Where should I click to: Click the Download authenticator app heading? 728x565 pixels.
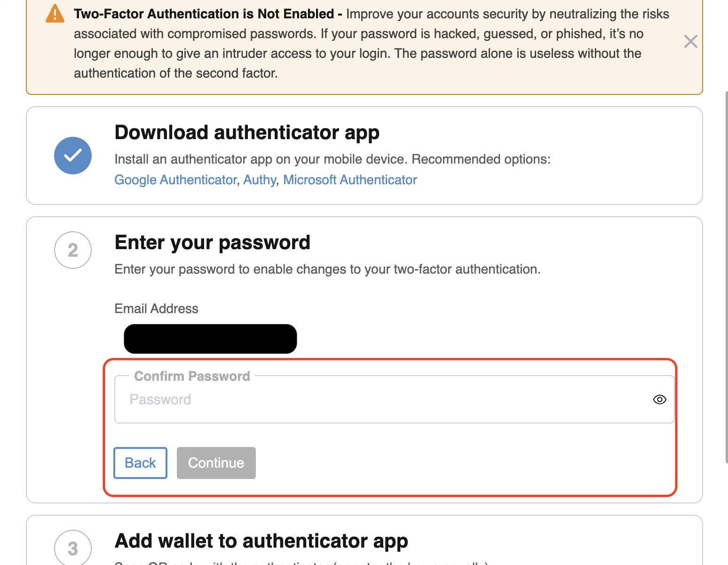247,133
